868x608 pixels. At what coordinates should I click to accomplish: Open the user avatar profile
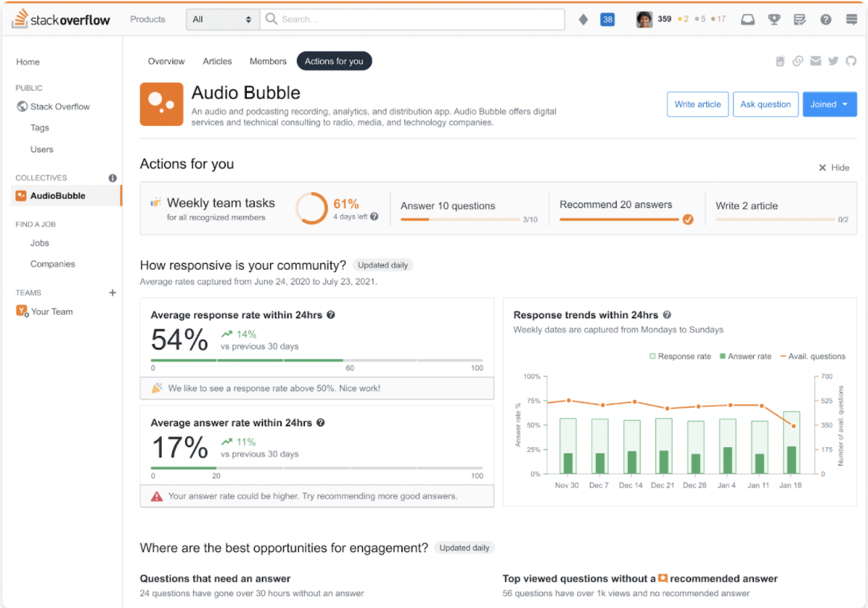[644, 19]
